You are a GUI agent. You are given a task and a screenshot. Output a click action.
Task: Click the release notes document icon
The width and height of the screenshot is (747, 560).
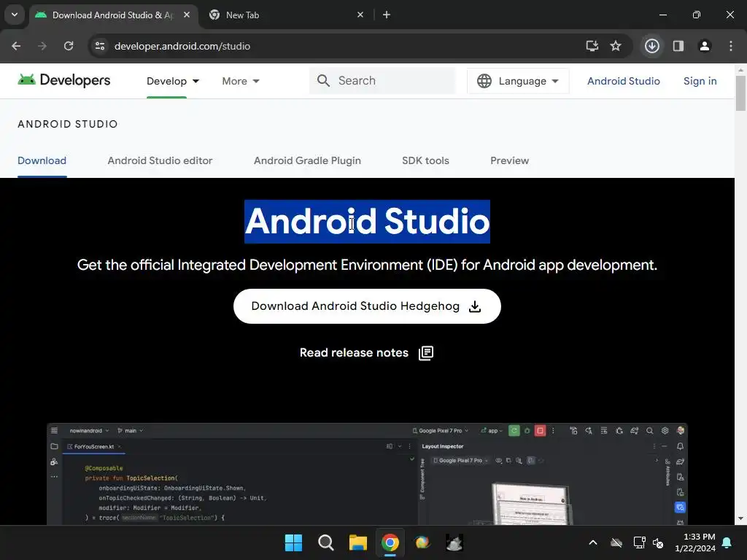click(426, 353)
